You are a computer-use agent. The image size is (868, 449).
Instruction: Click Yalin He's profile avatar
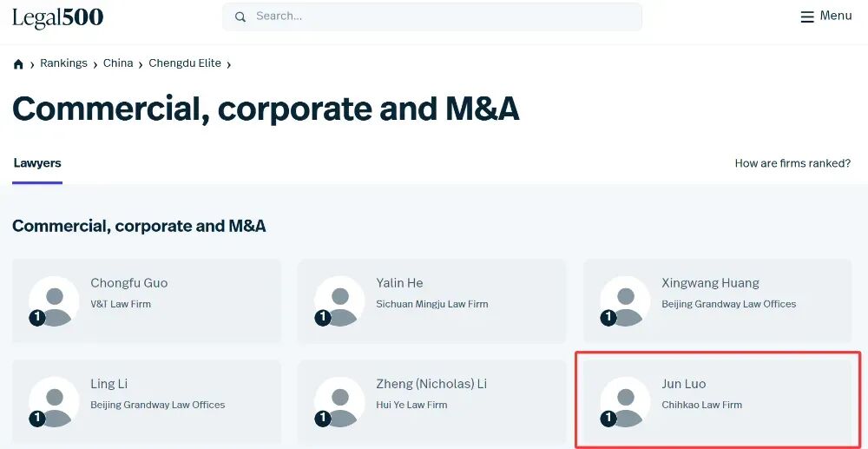(x=339, y=301)
